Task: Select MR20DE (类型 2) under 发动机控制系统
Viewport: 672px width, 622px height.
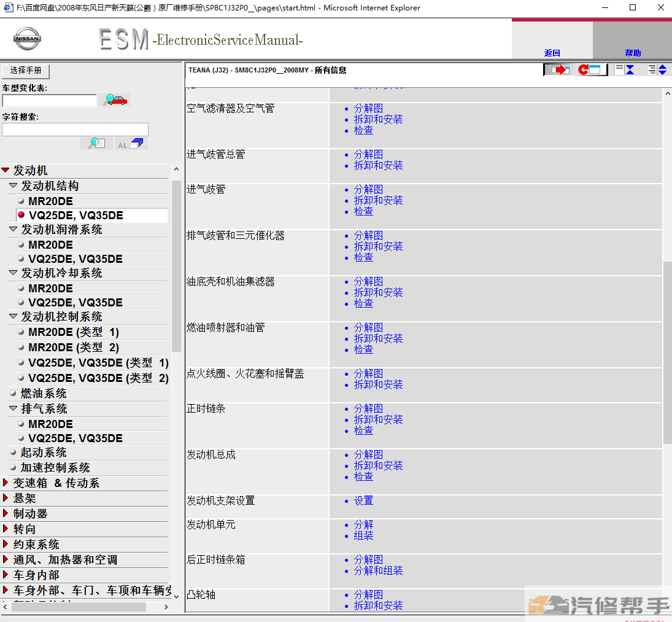Action: [x=74, y=347]
